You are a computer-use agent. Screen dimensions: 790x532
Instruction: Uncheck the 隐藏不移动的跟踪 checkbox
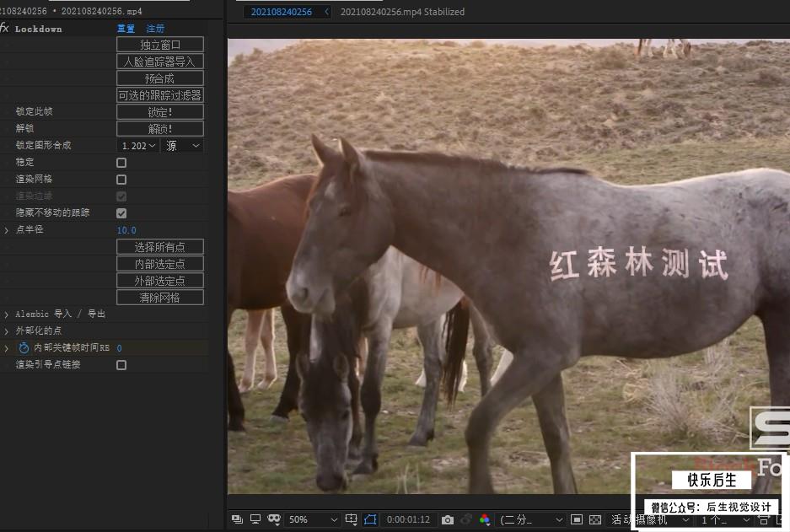[x=121, y=213]
